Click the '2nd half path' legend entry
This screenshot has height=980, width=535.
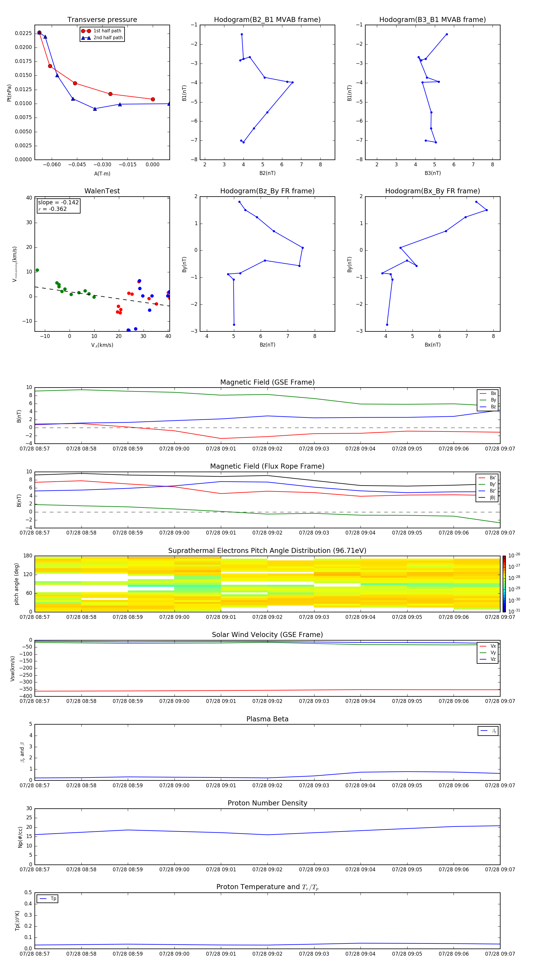coord(102,38)
